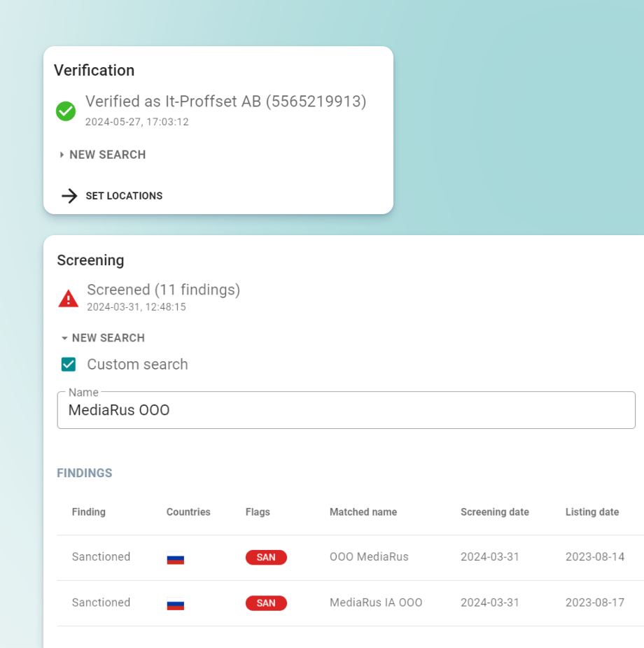Viewport: 644px width, 648px height.
Task: Click Screened (11 findings) status text
Action: (x=164, y=290)
